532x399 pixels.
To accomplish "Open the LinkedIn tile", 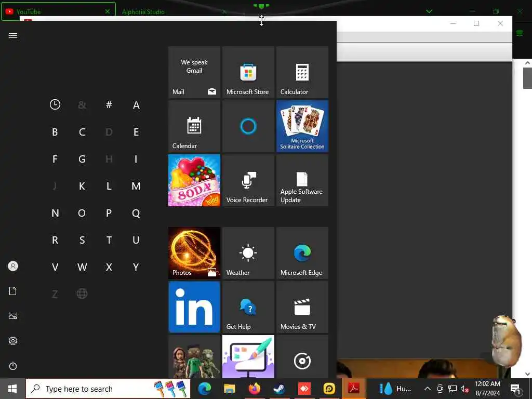I will tap(194, 307).
